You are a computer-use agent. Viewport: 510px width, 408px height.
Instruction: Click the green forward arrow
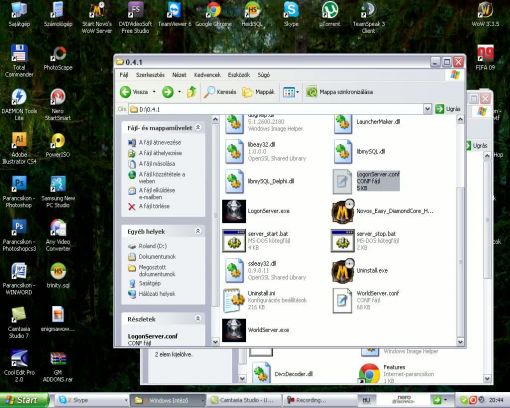coord(168,92)
